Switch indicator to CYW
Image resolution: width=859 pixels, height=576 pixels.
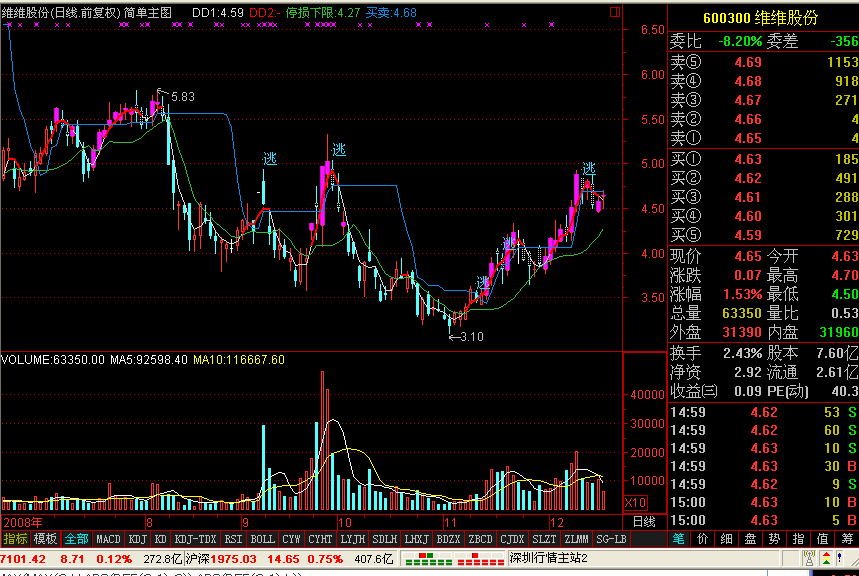coord(291,539)
